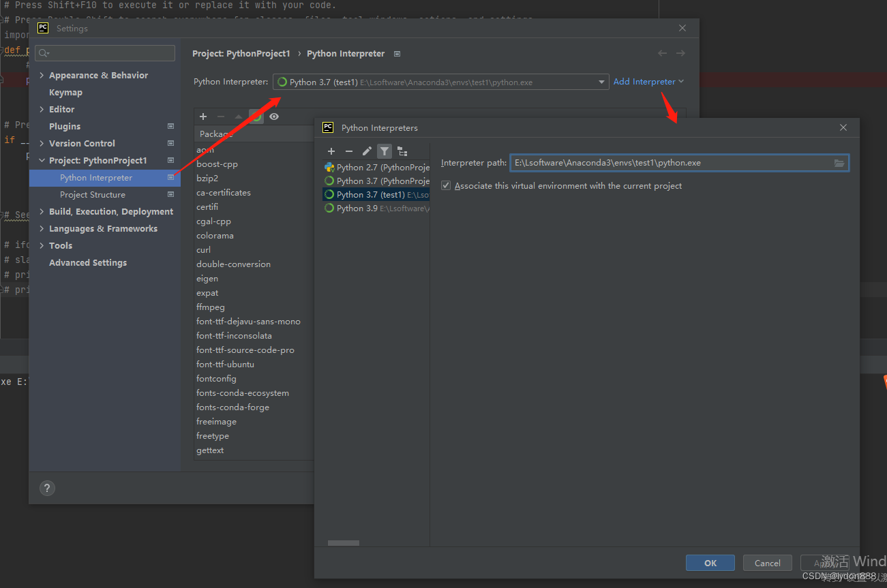Open search options magnifier in Settings

[x=44, y=53]
